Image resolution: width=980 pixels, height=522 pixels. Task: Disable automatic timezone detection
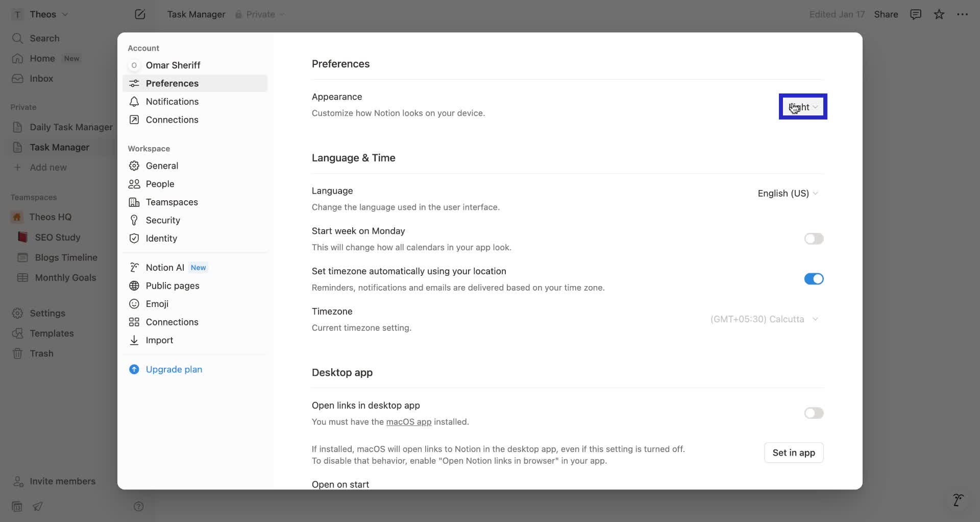(x=814, y=279)
